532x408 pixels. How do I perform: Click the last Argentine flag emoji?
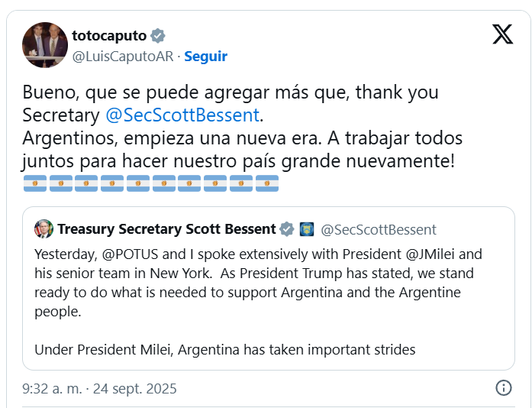(267, 184)
